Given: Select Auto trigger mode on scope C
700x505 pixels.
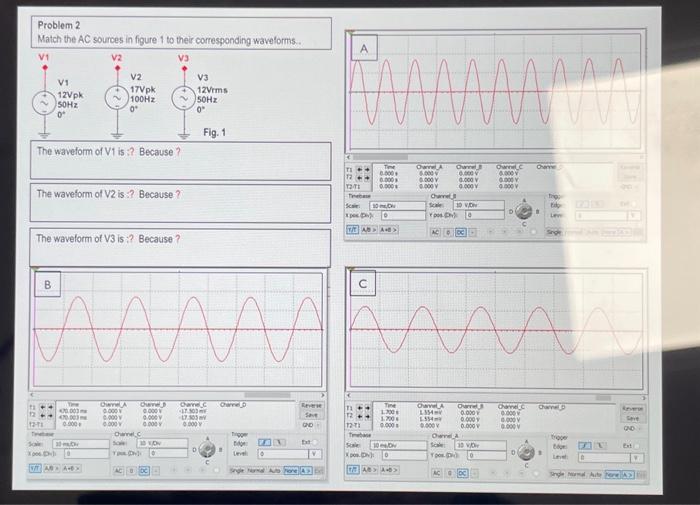Looking at the screenshot, I should point(596,474).
